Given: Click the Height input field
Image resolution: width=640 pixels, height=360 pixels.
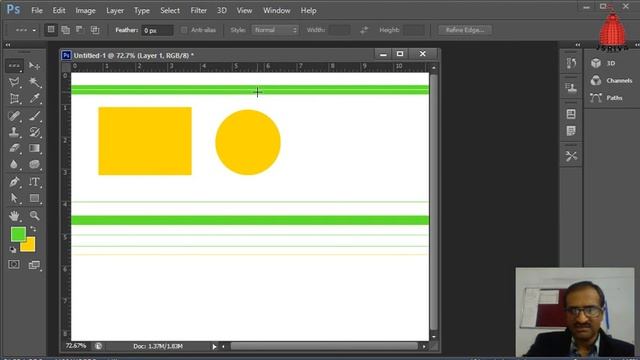Looking at the screenshot, I should pos(414,30).
